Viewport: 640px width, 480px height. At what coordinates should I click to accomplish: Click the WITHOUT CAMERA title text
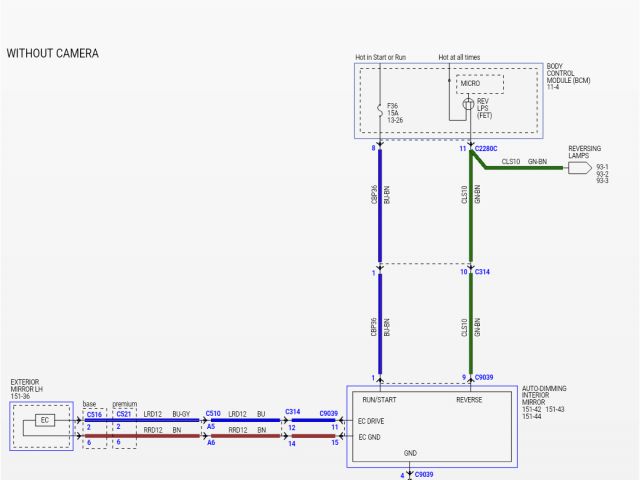[x=53, y=53]
